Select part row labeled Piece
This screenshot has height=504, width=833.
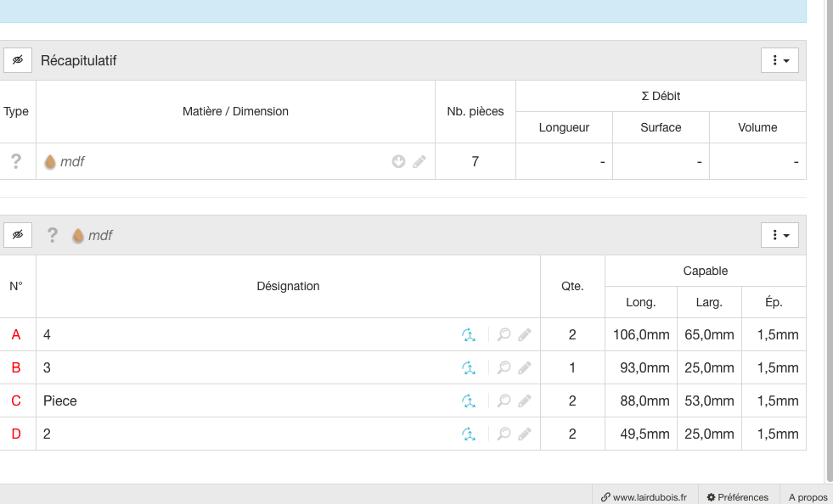pos(402,401)
